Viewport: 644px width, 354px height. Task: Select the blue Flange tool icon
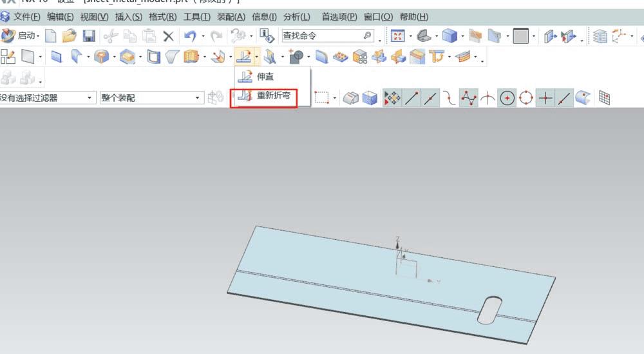point(56,56)
